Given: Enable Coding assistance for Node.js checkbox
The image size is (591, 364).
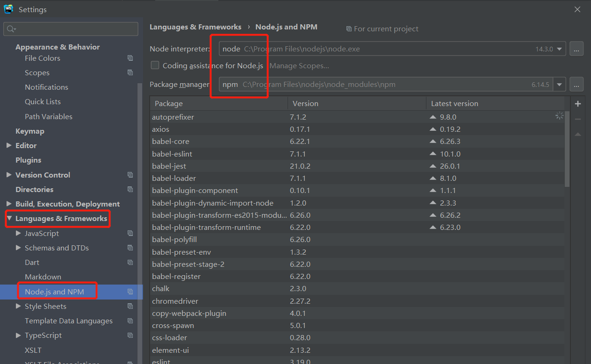Looking at the screenshot, I should click(x=155, y=65).
